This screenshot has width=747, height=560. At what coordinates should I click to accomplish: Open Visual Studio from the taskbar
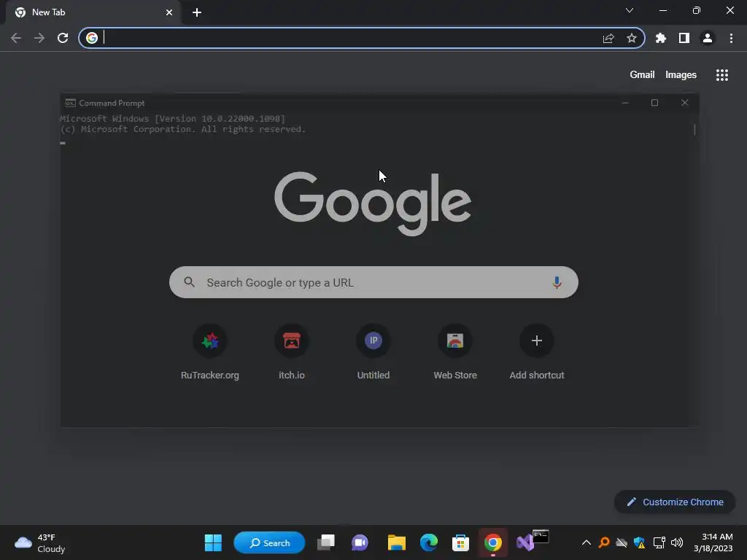525,542
